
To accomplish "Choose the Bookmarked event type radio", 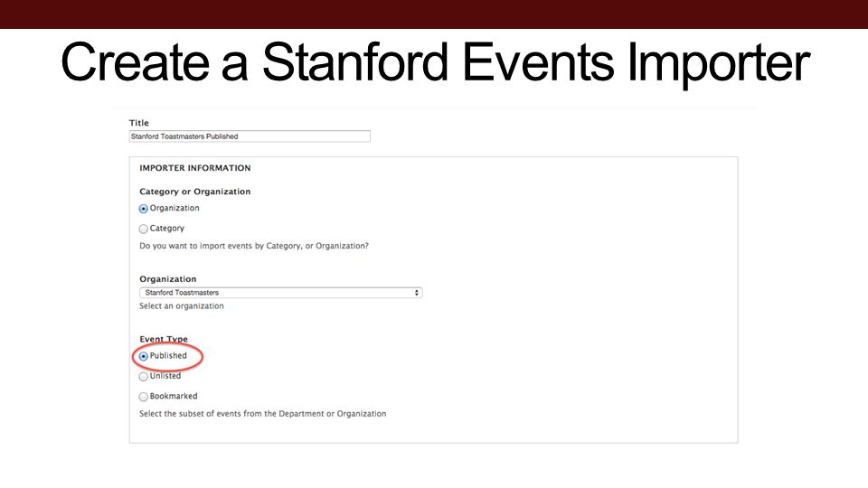I will [x=144, y=397].
